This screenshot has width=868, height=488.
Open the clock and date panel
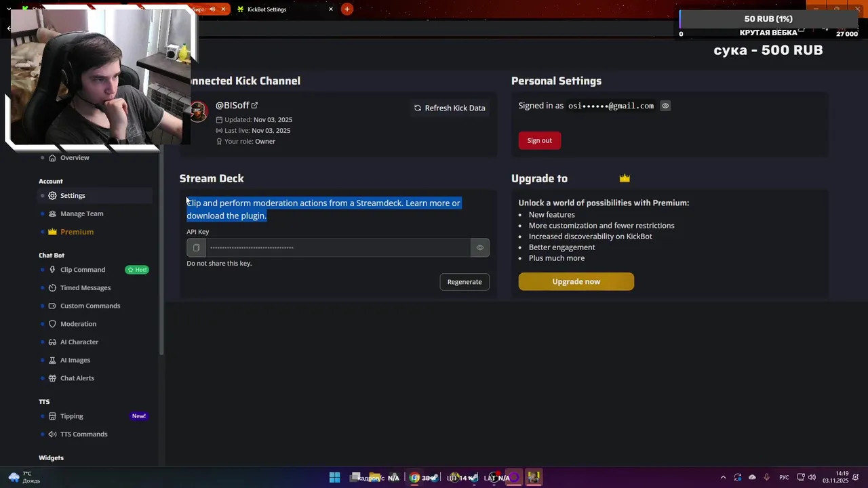coord(835,477)
